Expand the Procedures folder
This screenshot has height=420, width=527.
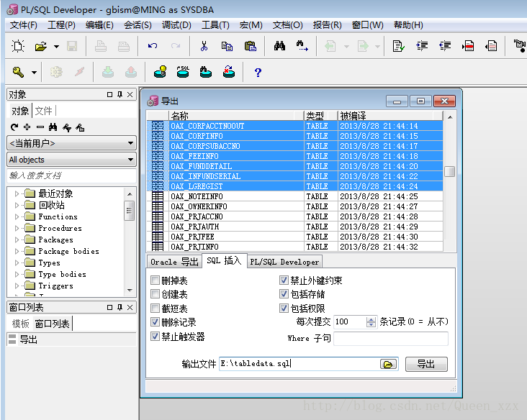17,228
